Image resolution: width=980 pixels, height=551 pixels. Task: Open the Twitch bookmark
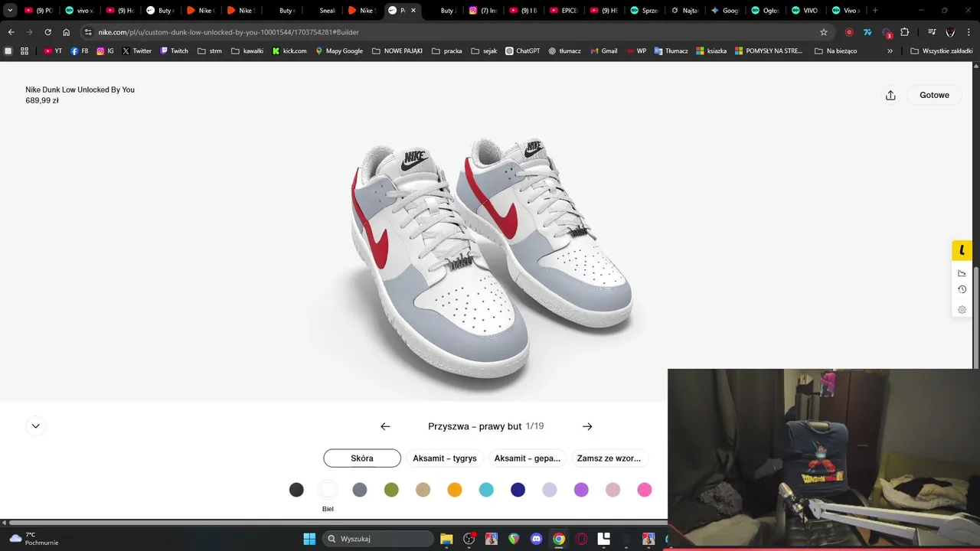coord(174,51)
